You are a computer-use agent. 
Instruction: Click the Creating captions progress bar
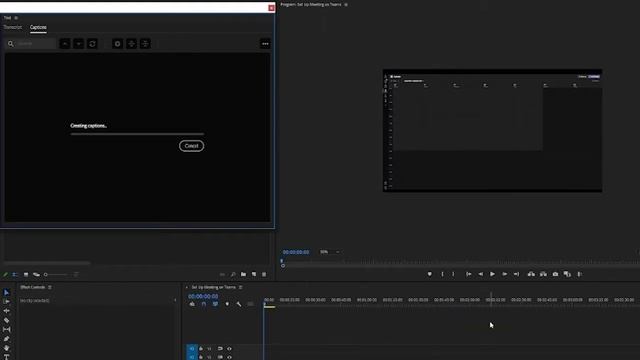coord(137,133)
